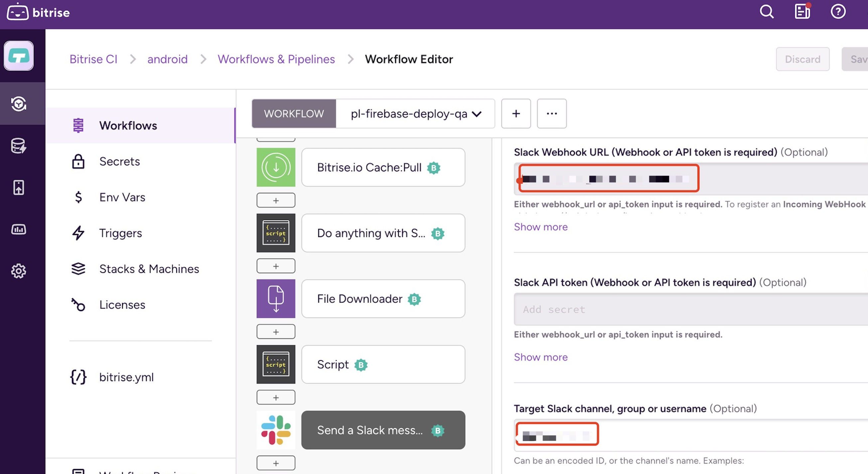The width and height of the screenshot is (868, 474).
Task: Open the release management phone icon
Action: click(19, 188)
